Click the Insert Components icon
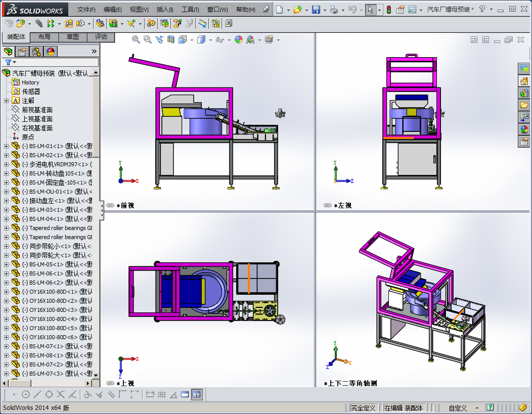This screenshot has height=414, width=532. [20, 23]
